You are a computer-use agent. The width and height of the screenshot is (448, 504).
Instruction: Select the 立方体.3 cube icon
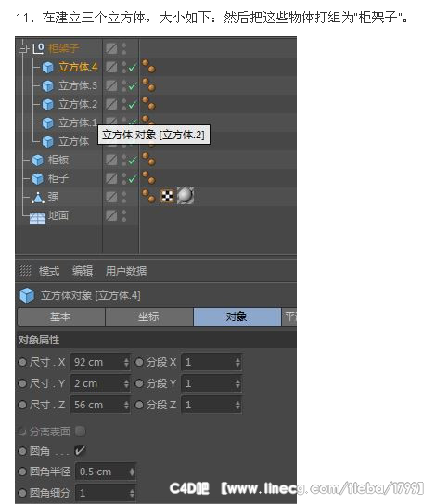click(48, 86)
